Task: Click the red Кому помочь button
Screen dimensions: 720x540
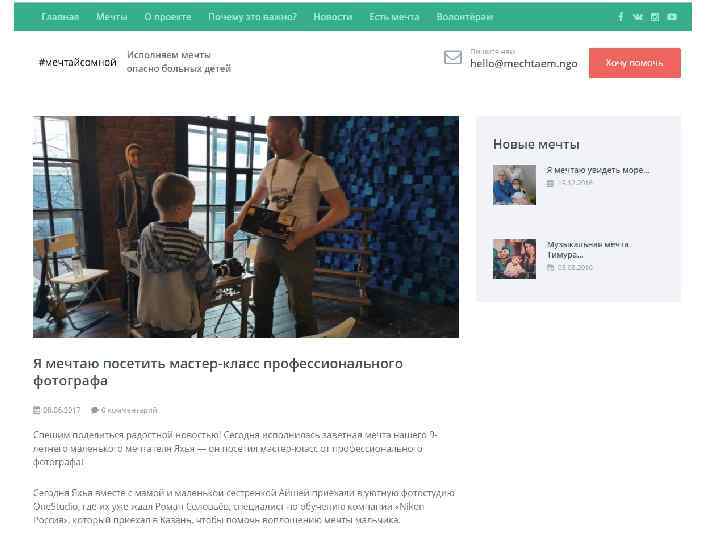Action: [635, 63]
